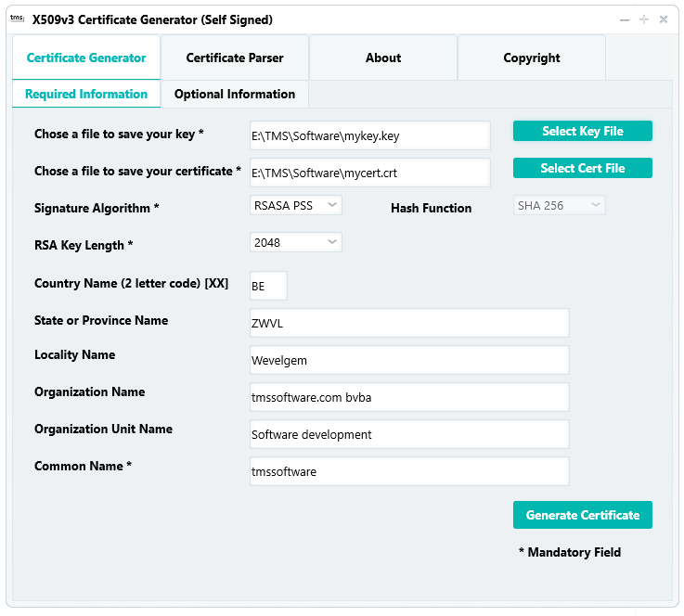Open the RSA Key Length dropdown
Viewport: 684px width, 616px height.
click(296, 242)
